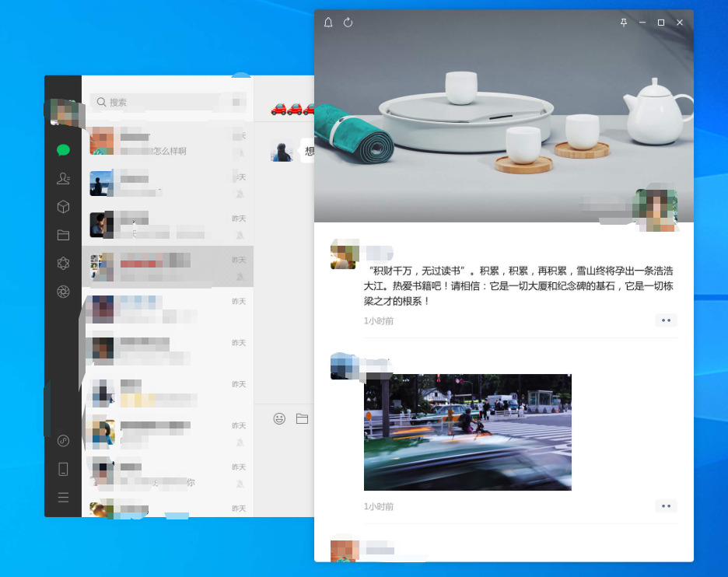This screenshot has width=728, height=577.
Task: Click the 1小时前 timestamp under the street photo
Action: pos(379,506)
